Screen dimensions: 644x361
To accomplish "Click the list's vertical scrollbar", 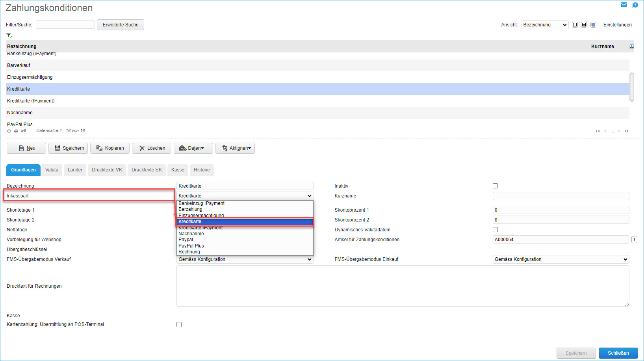I will 631,87.
